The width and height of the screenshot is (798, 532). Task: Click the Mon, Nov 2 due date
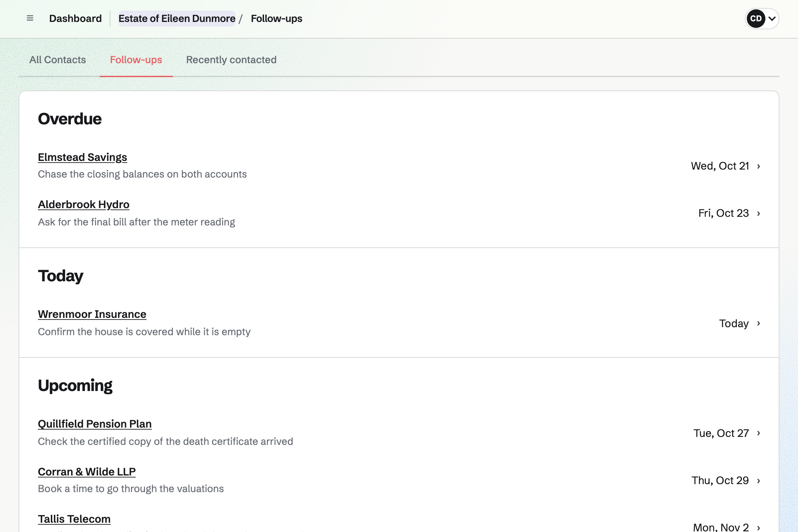click(721, 527)
